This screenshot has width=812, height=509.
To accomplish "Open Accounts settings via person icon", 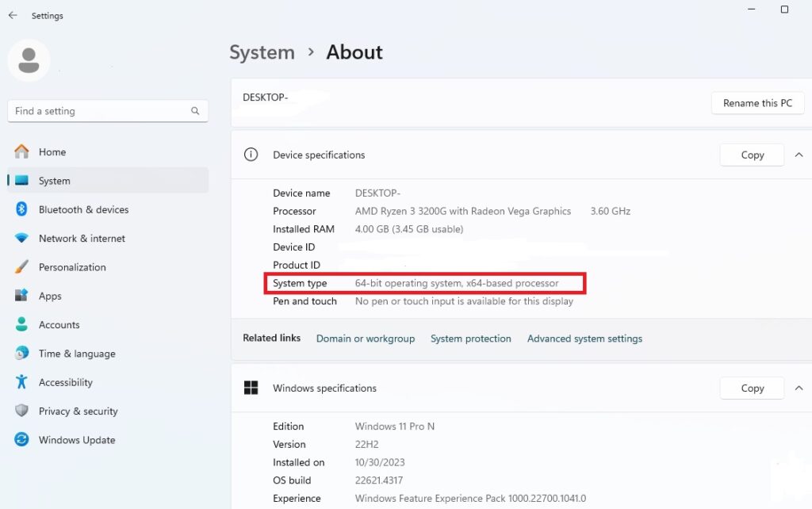I will 21,324.
